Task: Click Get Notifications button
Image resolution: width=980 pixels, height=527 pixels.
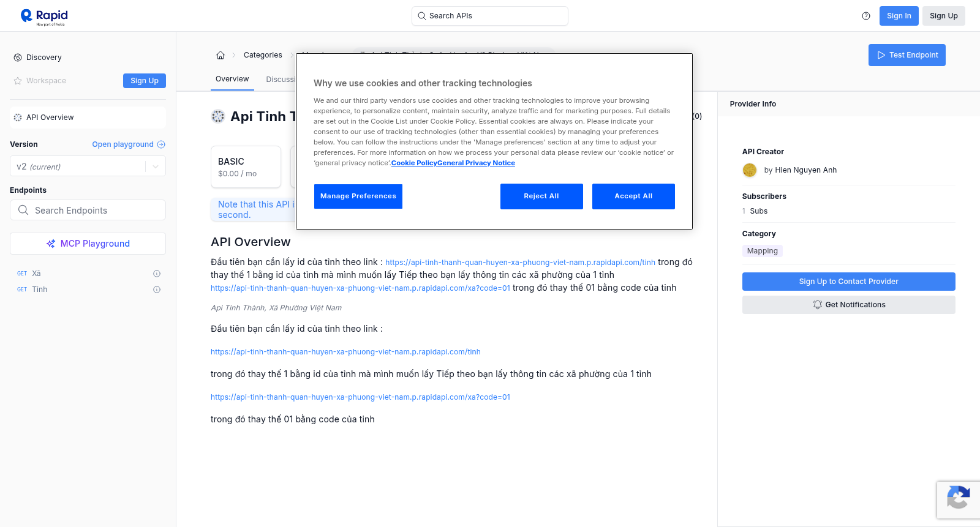Action: coord(848,305)
